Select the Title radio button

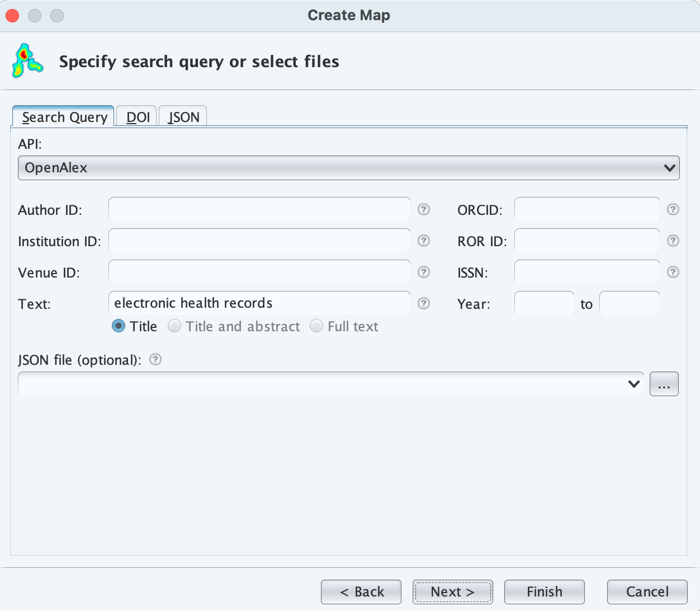pyautogui.click(x=119, y=326)
